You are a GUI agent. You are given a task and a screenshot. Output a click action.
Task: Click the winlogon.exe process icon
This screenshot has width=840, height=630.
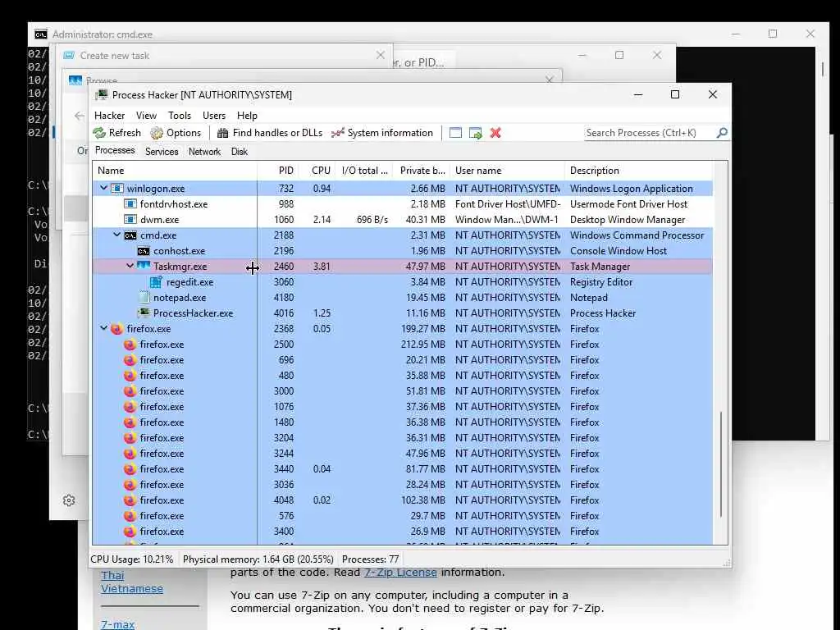click(x=117, y=189)
